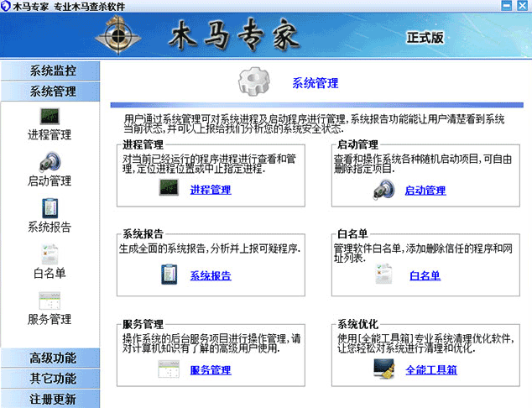Click the key icon beside 启动管理 link
The width and height of the screenshot is (532, 408).
coord(383,189)
